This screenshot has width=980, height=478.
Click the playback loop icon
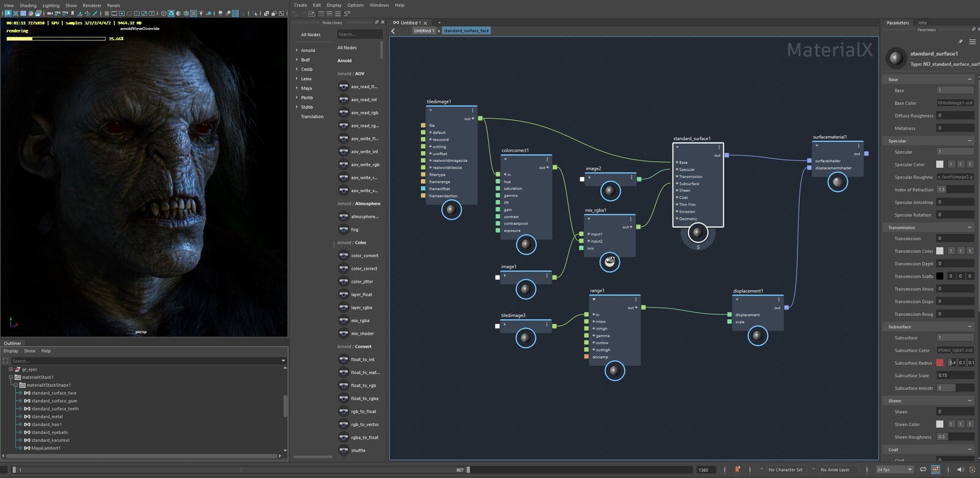click(x=923, y=469)
